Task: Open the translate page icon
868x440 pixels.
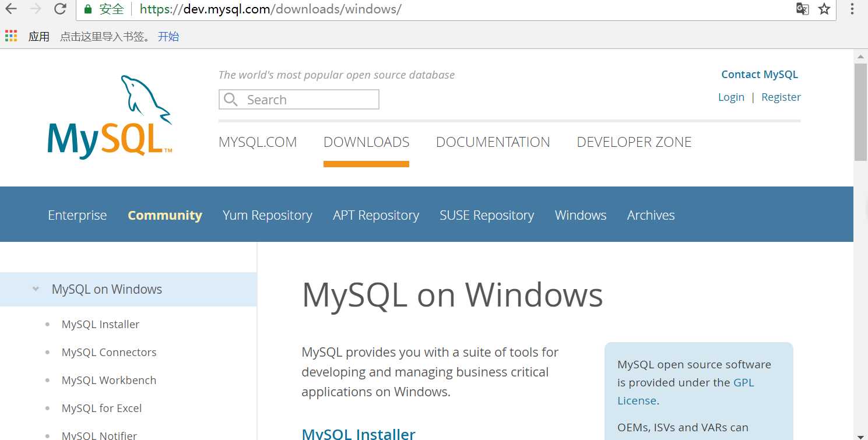Action: 803,9
